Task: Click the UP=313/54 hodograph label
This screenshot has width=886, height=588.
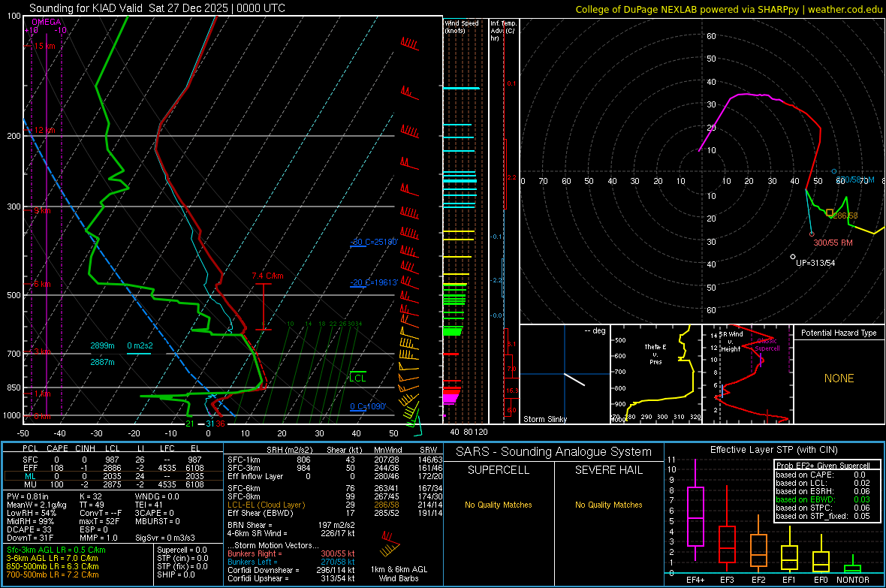Action: coord(815,263)
